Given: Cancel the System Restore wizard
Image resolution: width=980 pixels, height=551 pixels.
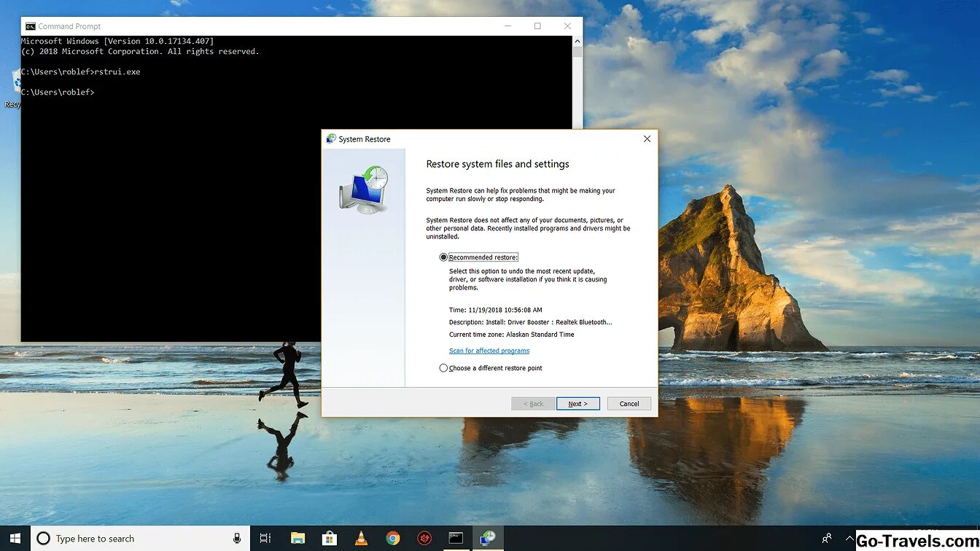Looking at the screenshot, I should (629, 403).
